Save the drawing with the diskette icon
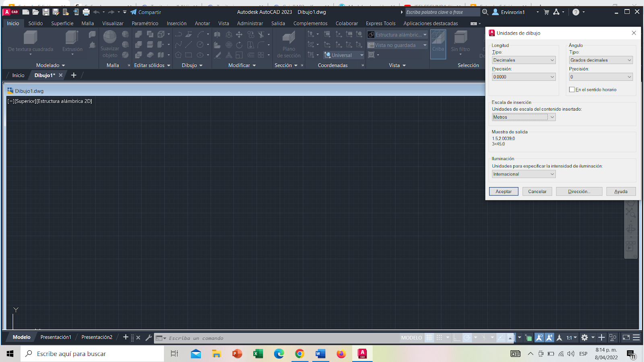 pyautogui.click(x=46, y=12)
